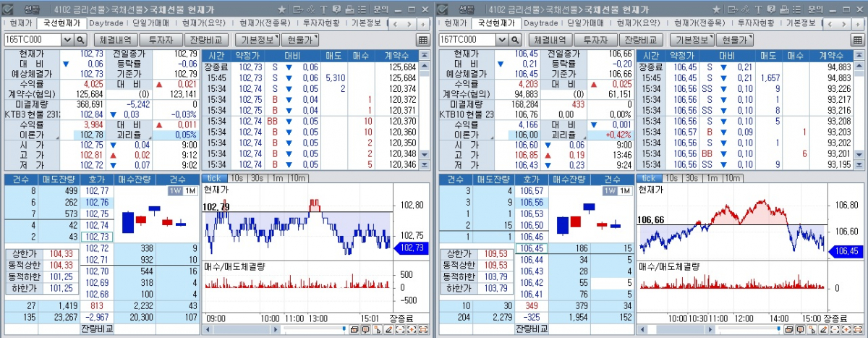The image size is (868, 338).
Task: Toggle 1W candle period in left window
Action: tap(176, 191)
